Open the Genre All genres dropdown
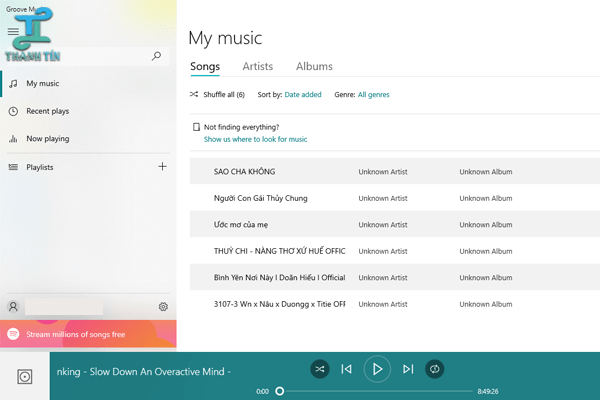Viewport: 600px width, 400px height. click(x=374, y=94)
